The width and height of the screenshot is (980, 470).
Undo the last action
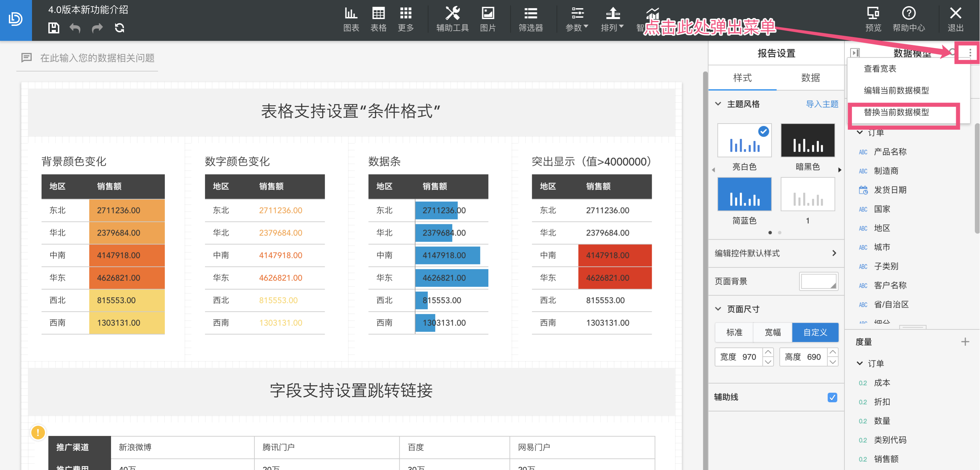click(x=75, y=28)
